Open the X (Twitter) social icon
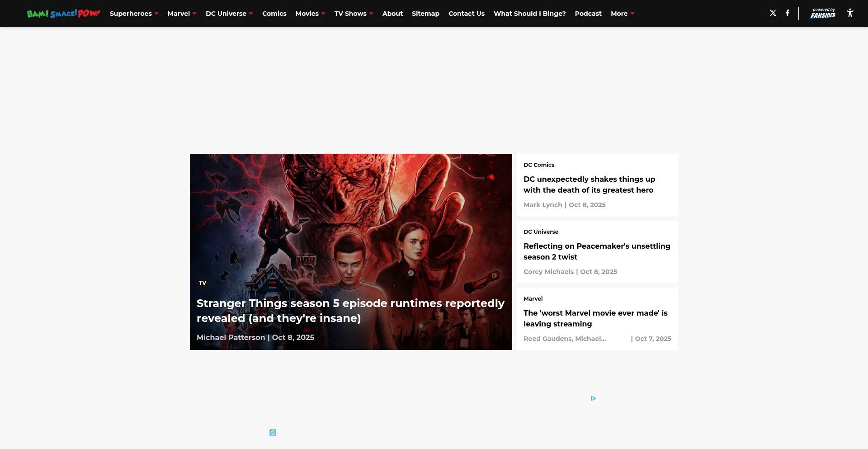868x449 pixels. pos(773,13)
